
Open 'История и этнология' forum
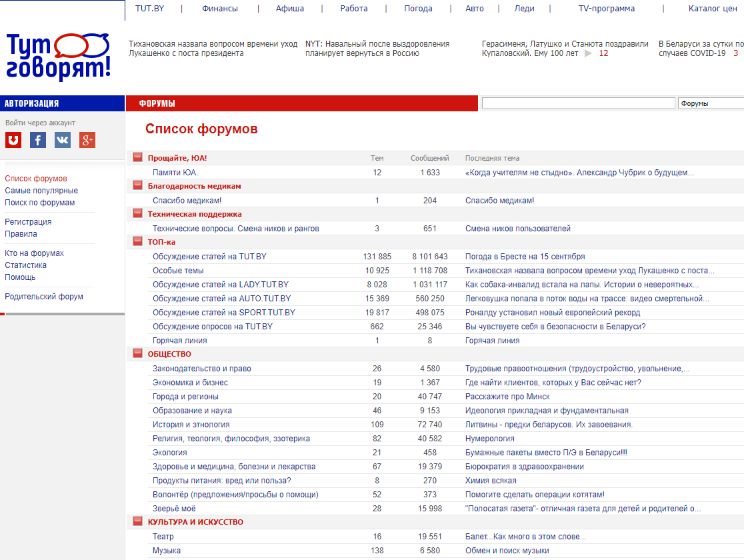click(x=191, y=425)
